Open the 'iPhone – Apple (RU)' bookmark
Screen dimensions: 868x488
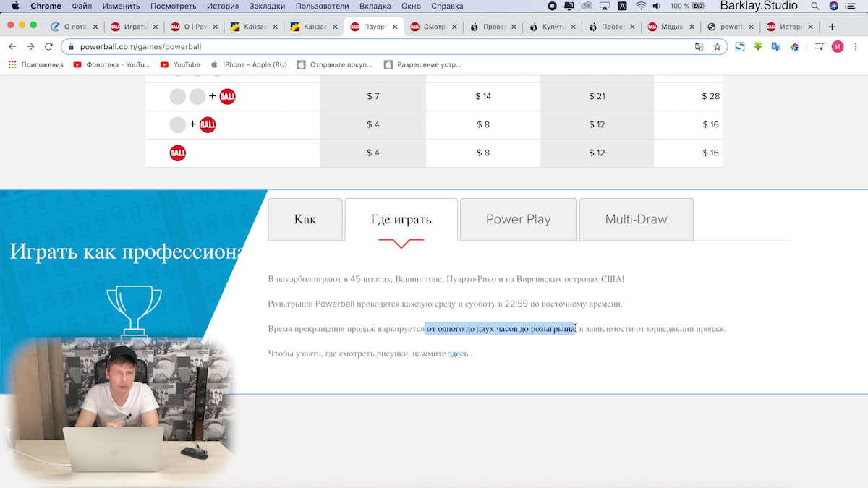(249, 64)
